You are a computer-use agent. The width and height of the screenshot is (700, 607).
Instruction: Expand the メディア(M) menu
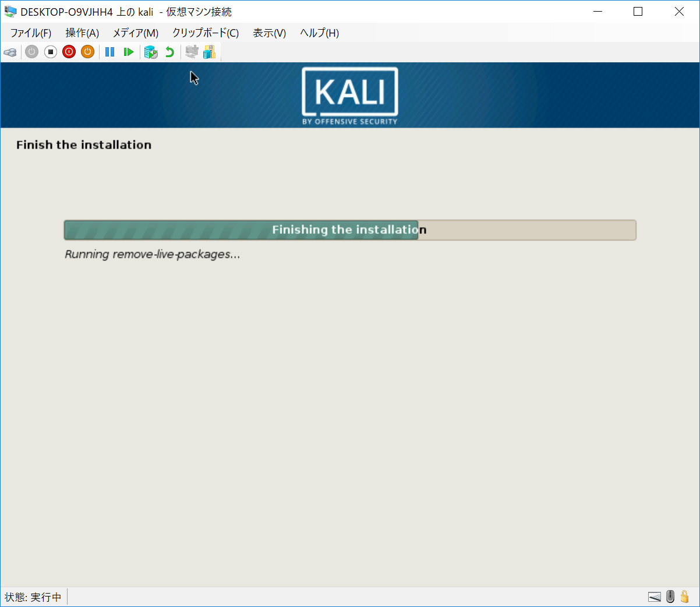coord(135,33)
